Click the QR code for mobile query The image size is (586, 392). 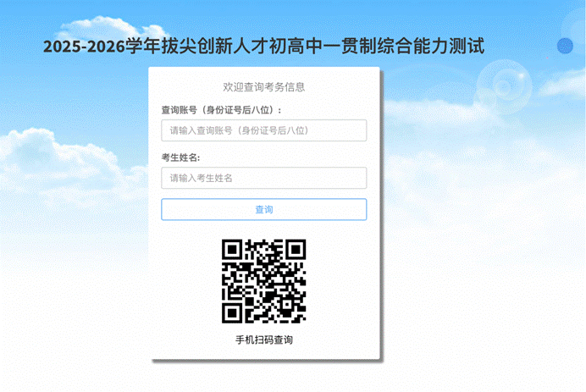click(x=264, y=281)
